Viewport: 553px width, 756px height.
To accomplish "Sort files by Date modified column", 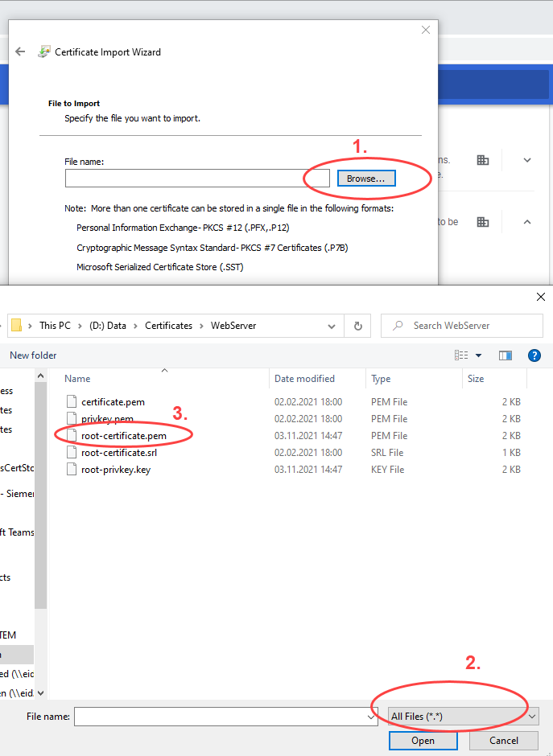I will (x=304, y=379).
